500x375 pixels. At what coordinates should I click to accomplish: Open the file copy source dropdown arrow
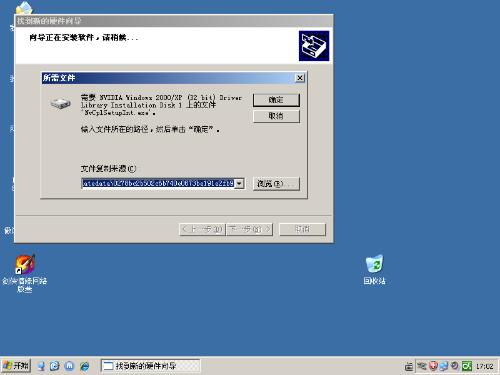click(x=239, y=184)
